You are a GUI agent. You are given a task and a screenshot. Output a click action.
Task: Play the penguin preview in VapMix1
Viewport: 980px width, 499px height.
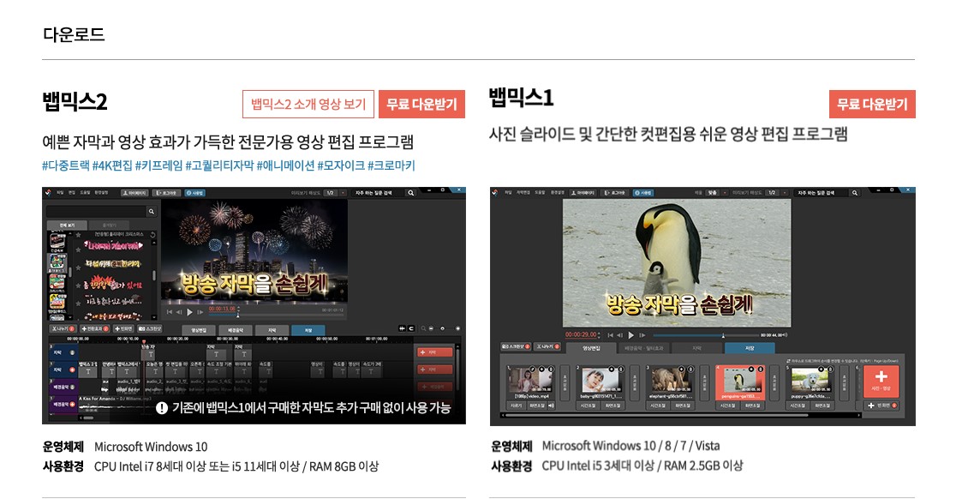630,334
